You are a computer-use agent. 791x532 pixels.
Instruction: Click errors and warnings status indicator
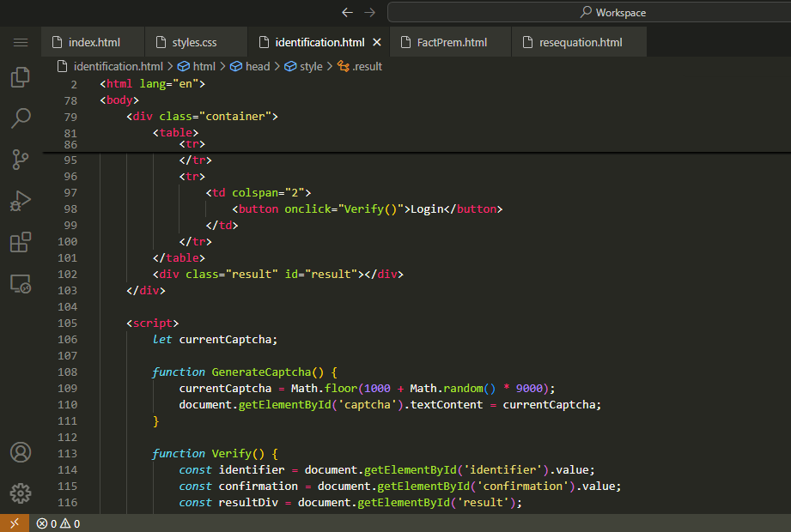coord(58,523)
